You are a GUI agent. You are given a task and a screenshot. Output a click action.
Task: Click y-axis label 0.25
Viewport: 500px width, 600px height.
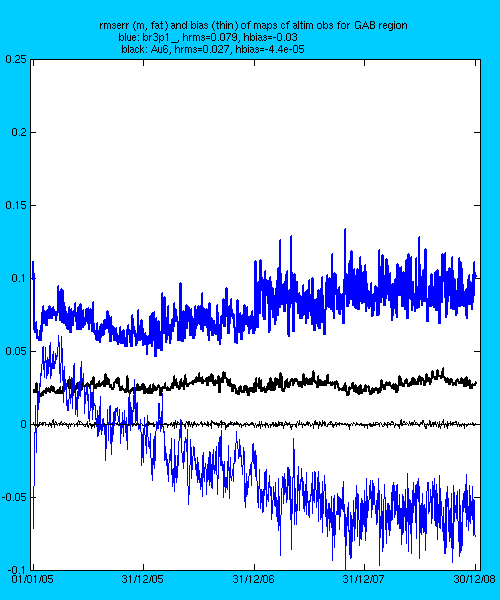point(16,59)
